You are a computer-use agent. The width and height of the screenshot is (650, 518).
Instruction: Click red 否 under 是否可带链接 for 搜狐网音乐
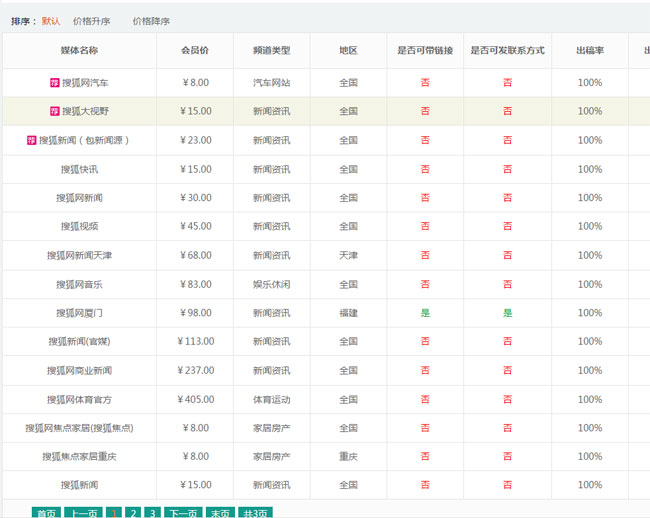pyautogui.click(x=425, y=284)
